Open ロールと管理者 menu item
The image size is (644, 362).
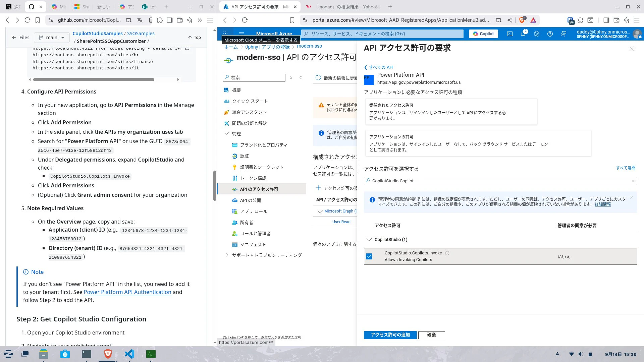pos(255,234)
